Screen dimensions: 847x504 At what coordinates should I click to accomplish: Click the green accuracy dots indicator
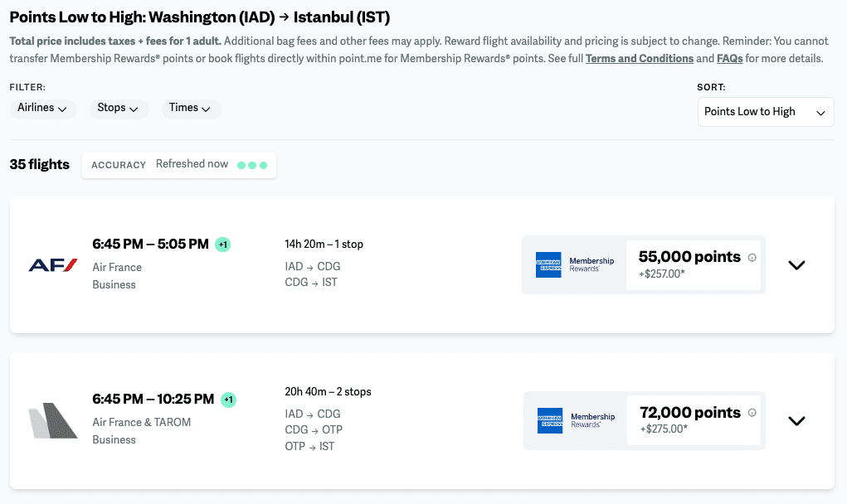pos(252,165)
